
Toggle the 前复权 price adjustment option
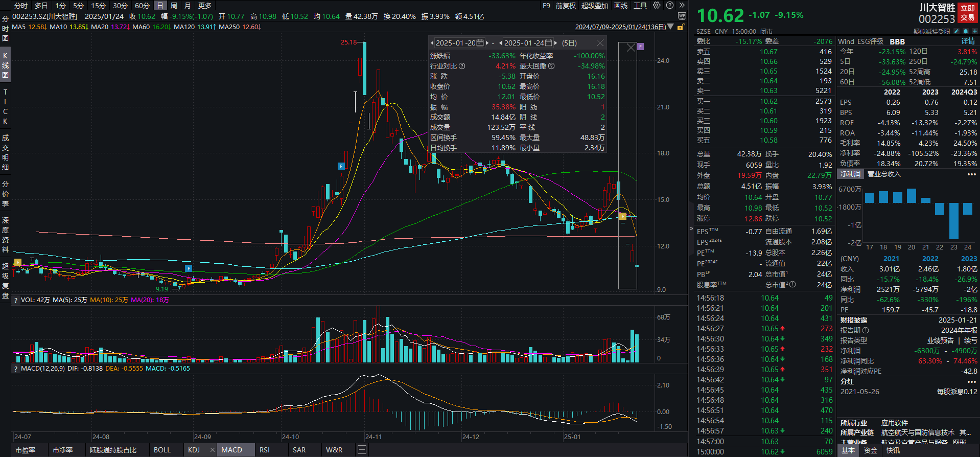click(x=566, y=6)
